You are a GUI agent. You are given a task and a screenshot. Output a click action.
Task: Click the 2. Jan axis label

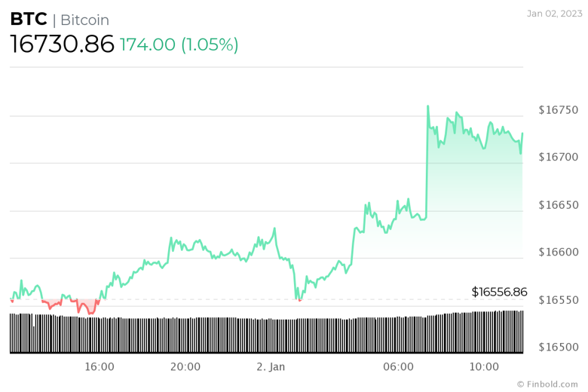pos(271,367)
